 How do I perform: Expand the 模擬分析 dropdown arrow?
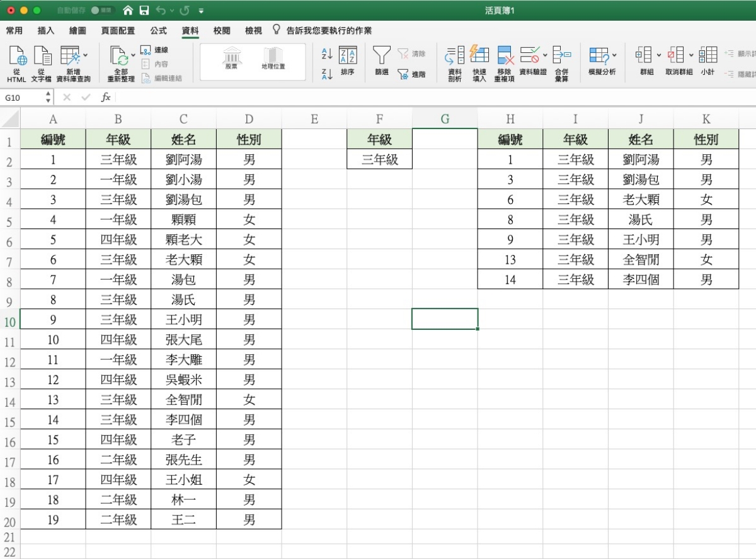[x=614, y=55]
